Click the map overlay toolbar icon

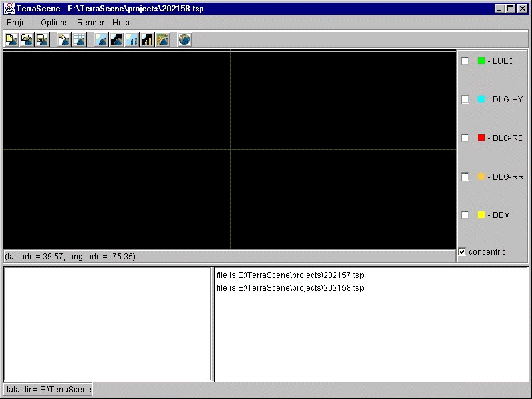[x=162, y=40]
